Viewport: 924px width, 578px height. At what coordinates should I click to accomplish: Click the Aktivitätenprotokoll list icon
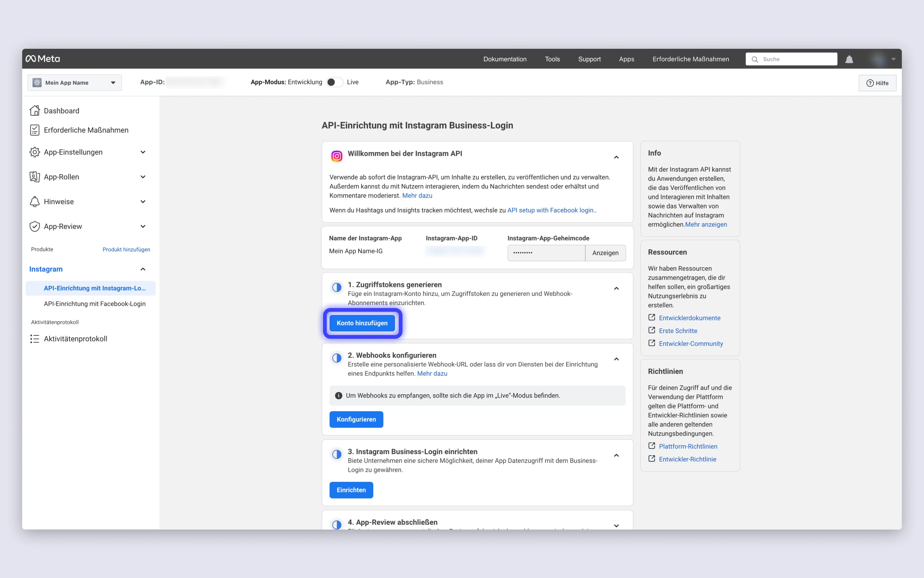tap(35, 339)
